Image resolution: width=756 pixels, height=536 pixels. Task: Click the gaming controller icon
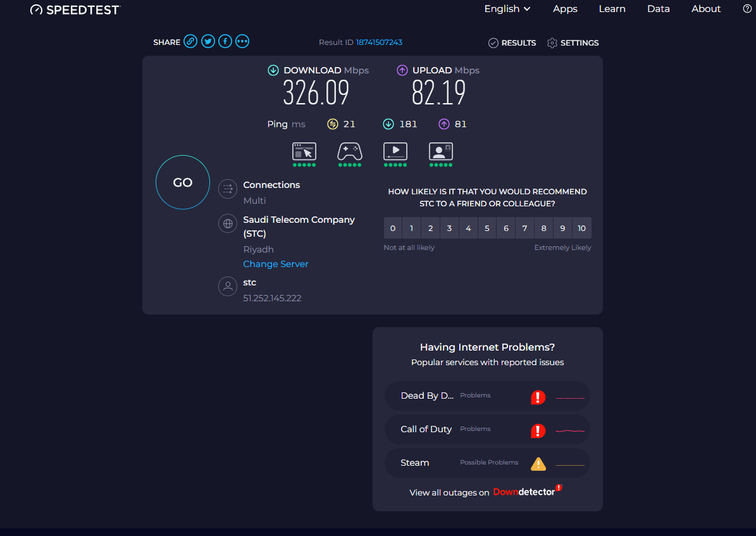pyautogui.click(x=350, y=151)
